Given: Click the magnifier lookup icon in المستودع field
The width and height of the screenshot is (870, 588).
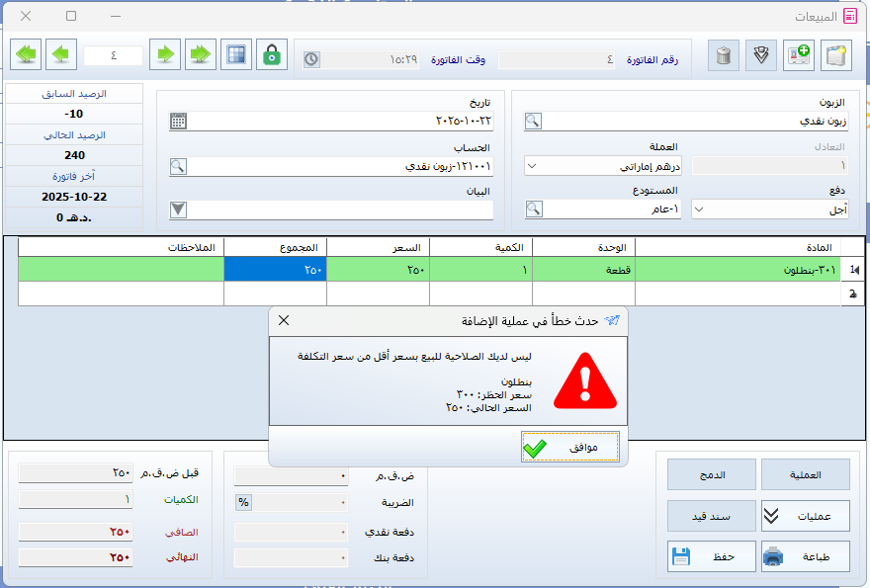Looking at the screenshot, I should (533, 209).
